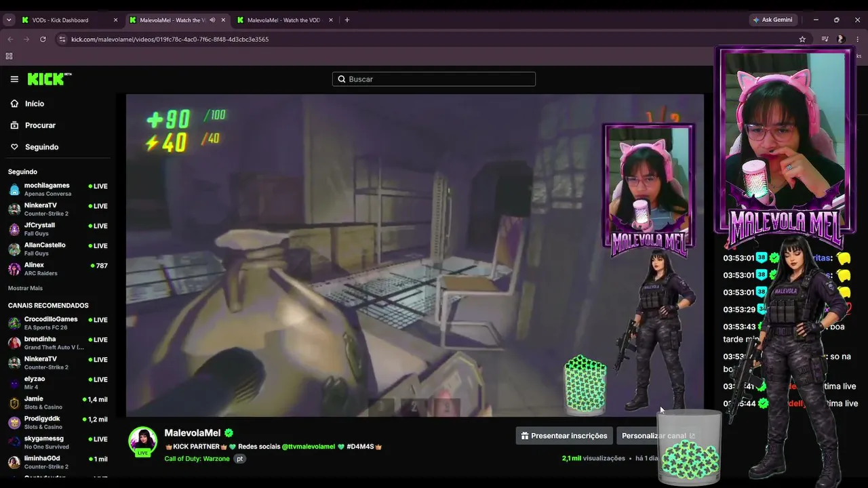Open Procurar in the sidebar
The width and height of the screenshot is (868, 488).
point(40,125)
